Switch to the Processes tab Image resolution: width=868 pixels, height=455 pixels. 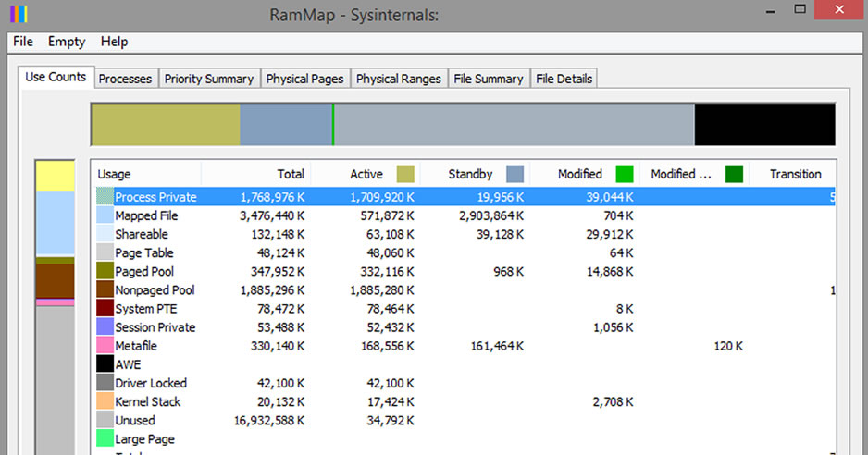[x=125, y=79]
